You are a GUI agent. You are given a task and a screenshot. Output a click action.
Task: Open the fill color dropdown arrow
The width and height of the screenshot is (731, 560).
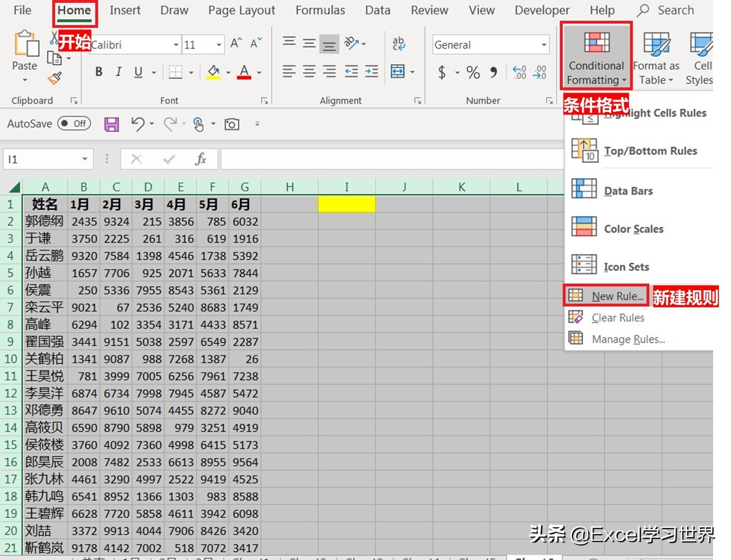click(228, 73)
